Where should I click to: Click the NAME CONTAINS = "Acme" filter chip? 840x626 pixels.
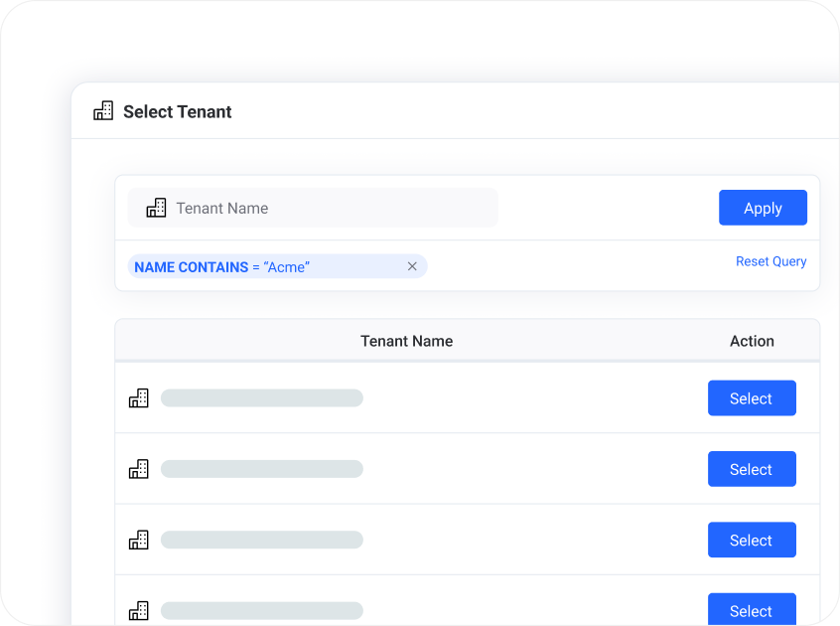[277, 266]
